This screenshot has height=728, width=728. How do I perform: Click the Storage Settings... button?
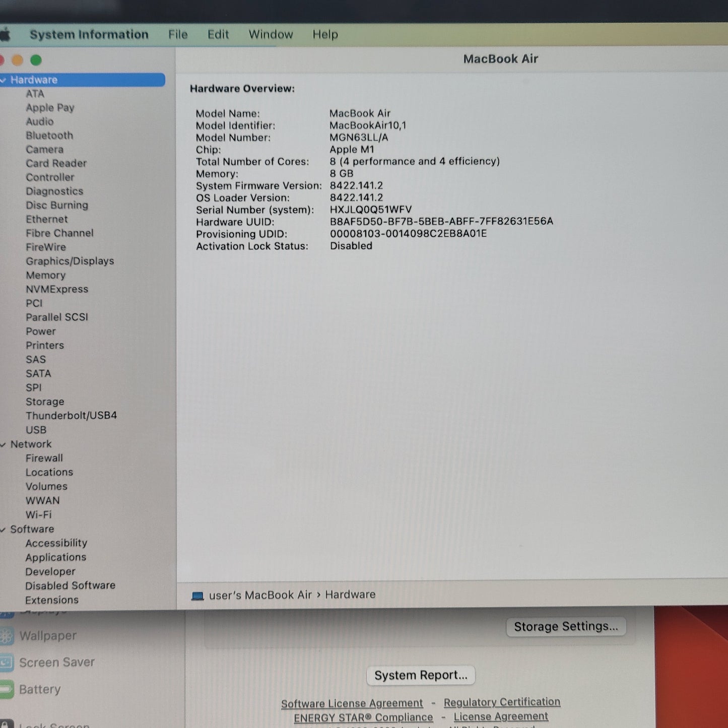[566, 626]
